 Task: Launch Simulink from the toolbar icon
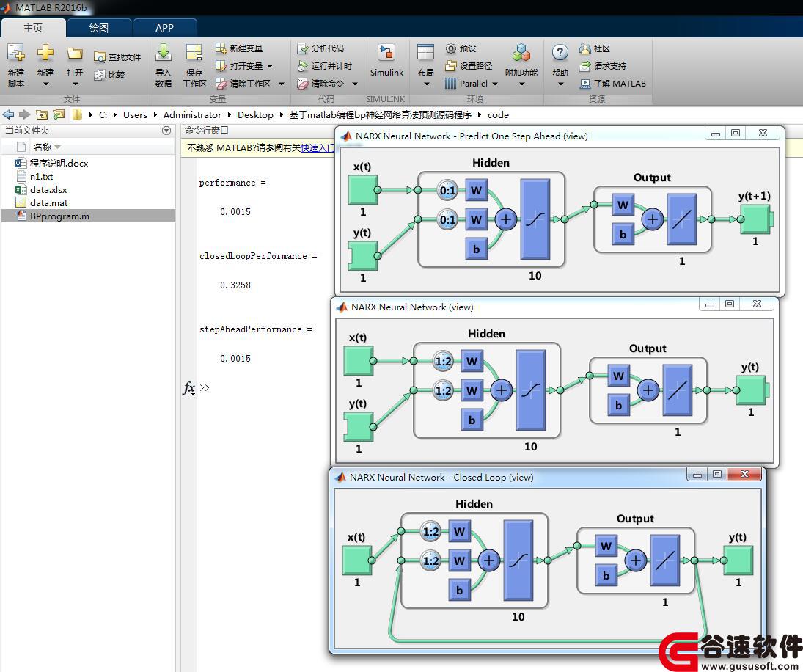pyautogui.click(x=386, y=53)
